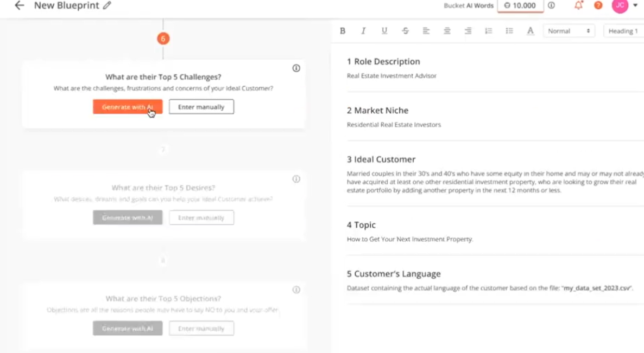Screen dimensions: 644x353
Task: Open notifications via the bell icon
Action: click(578, 6)
